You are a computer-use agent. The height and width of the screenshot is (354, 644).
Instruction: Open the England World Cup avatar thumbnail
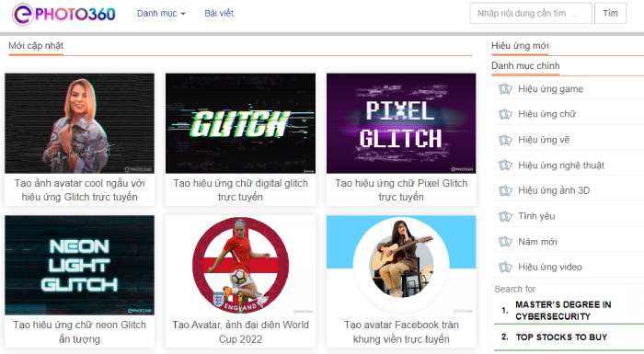[x=241, y=266]
